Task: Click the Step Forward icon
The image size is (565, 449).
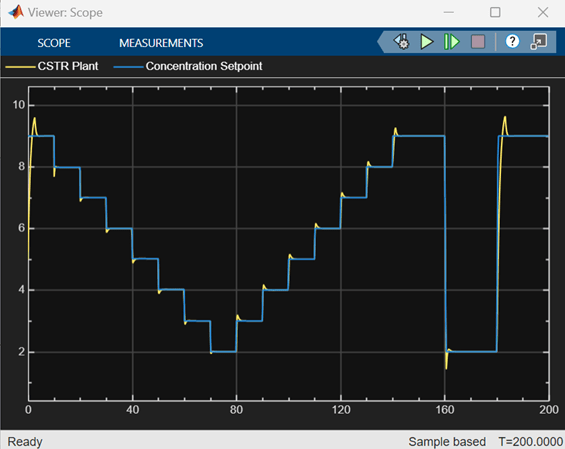Action: 451,42
